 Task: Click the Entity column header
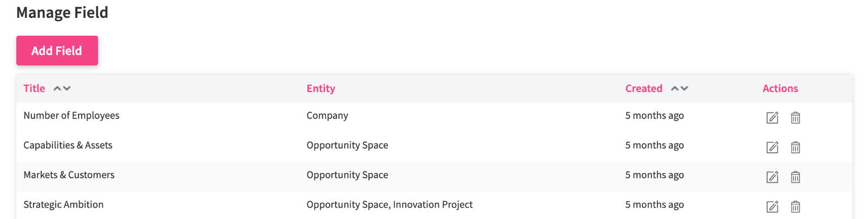[321, 88]
